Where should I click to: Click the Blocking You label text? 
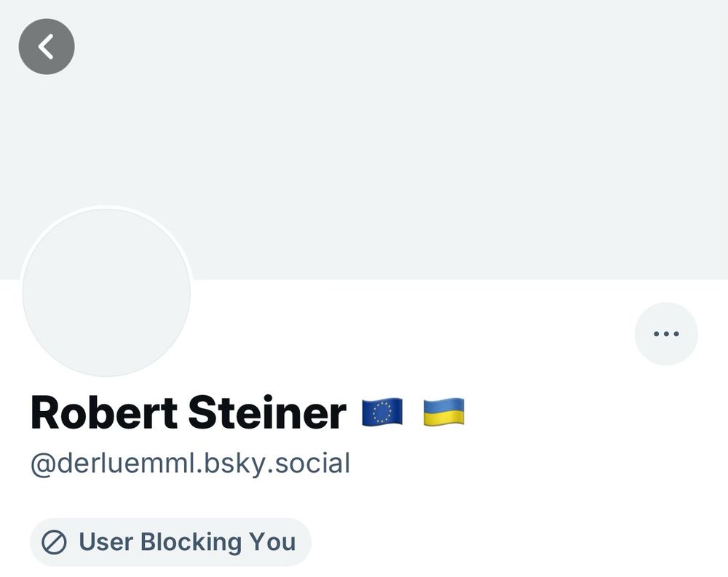pyautogui.click(x=218, y=542)
